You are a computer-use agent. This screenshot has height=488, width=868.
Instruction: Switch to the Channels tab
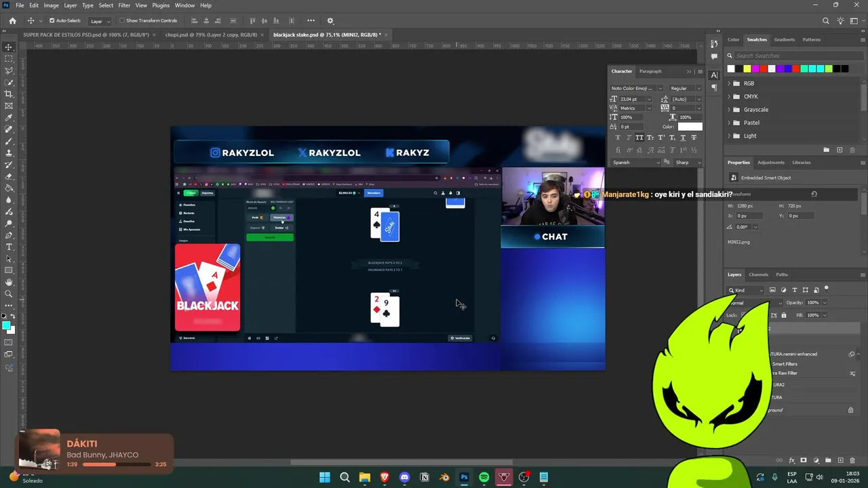758,274
